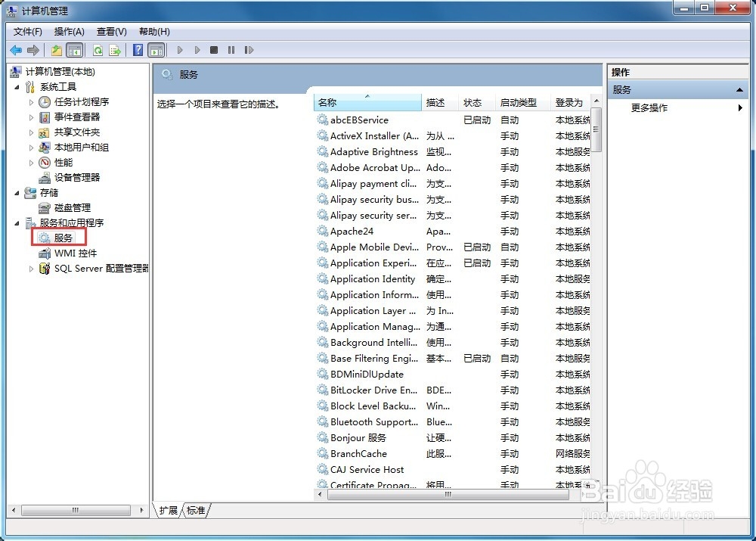Sort by the 启动类型 column header
This screenshot has width=756, height=541.
point(522,102)
